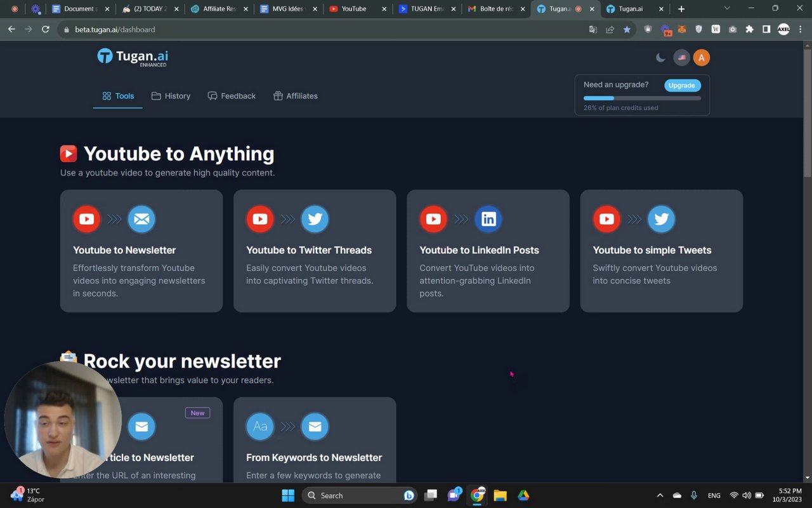Click the microphone icon in system tray
The width and height of the screenshot is (812, 508).
pos(694,495)
